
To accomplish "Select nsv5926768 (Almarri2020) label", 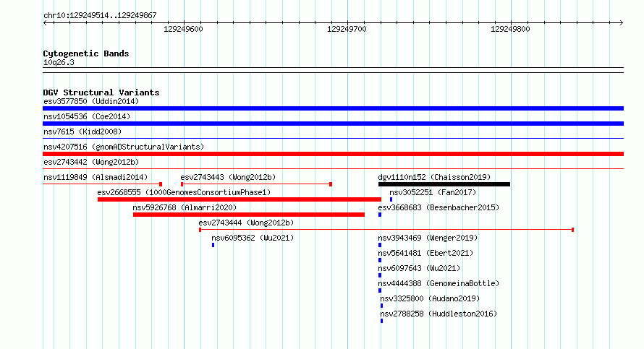I will tap(185, 207).
